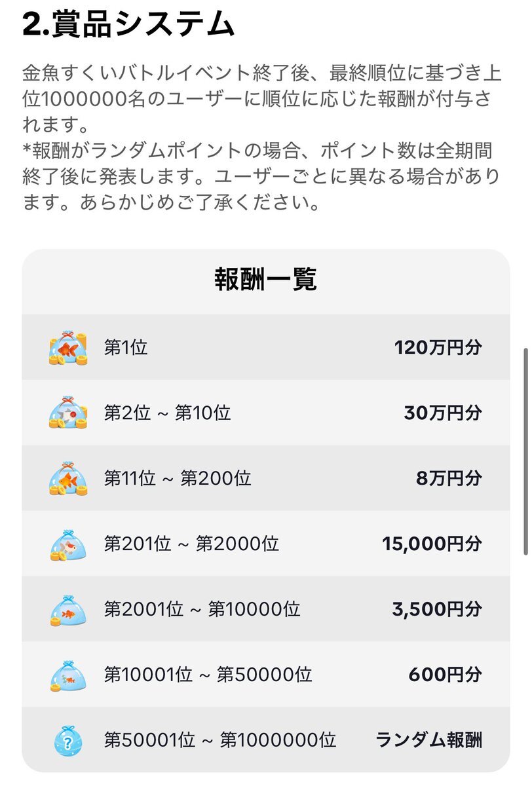The image size is (532, 786).
Task: Tap the ランダム報酬 reward label
Action: point(429,740)
